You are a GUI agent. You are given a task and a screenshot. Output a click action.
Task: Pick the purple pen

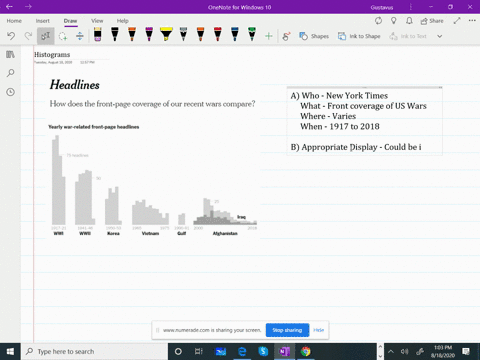pos(149,34)
